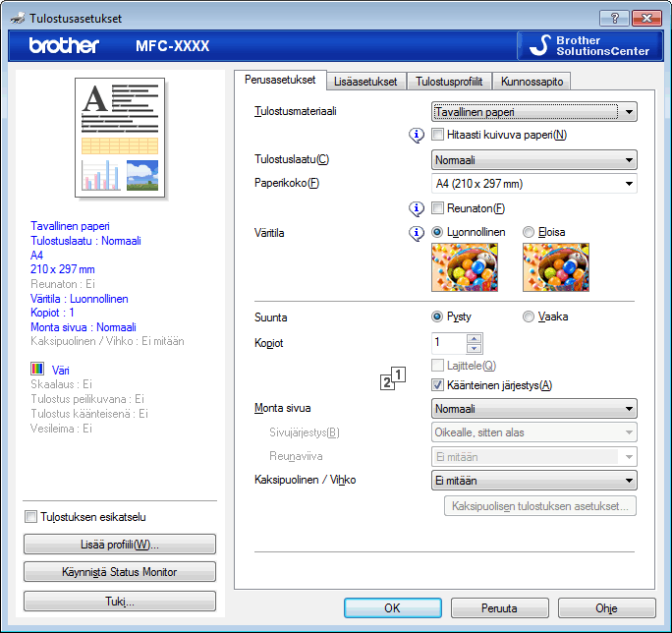The height and width of the screenshot is (633, 672).
Task: Increase Kopiot with the up arrow
Action: pyautogui.click(x=474, y=338)
